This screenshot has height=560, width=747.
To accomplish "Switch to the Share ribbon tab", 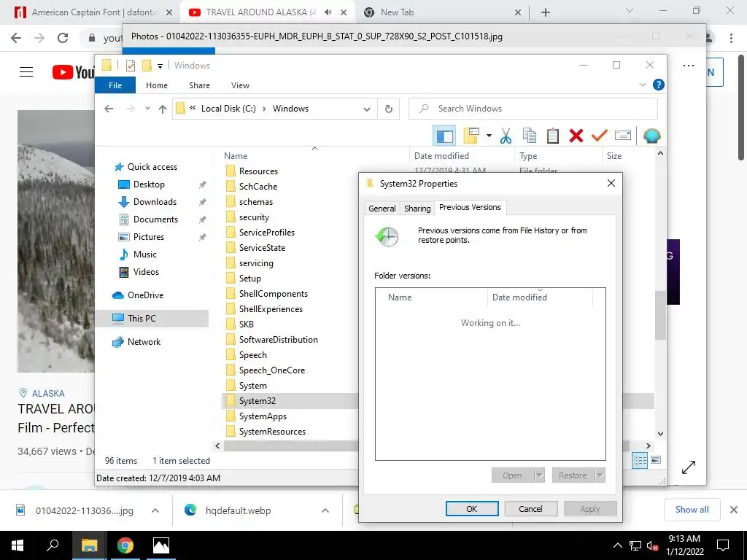I will (199, 85).
